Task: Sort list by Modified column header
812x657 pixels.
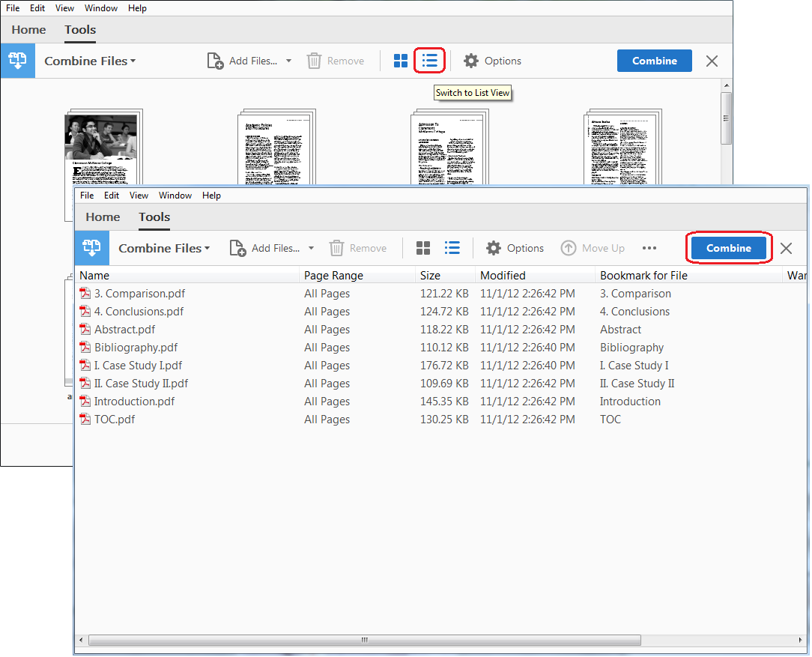Action: point(535,276)
